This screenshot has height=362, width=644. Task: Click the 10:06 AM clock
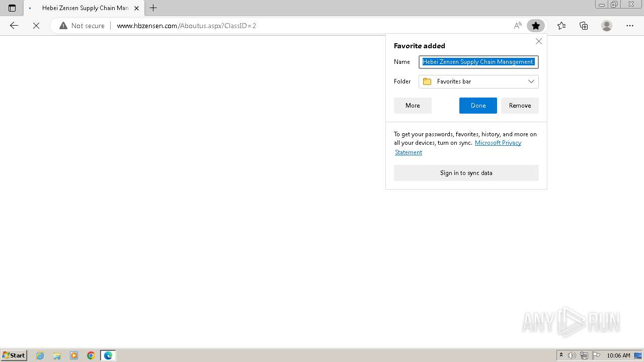coord(618,355)
